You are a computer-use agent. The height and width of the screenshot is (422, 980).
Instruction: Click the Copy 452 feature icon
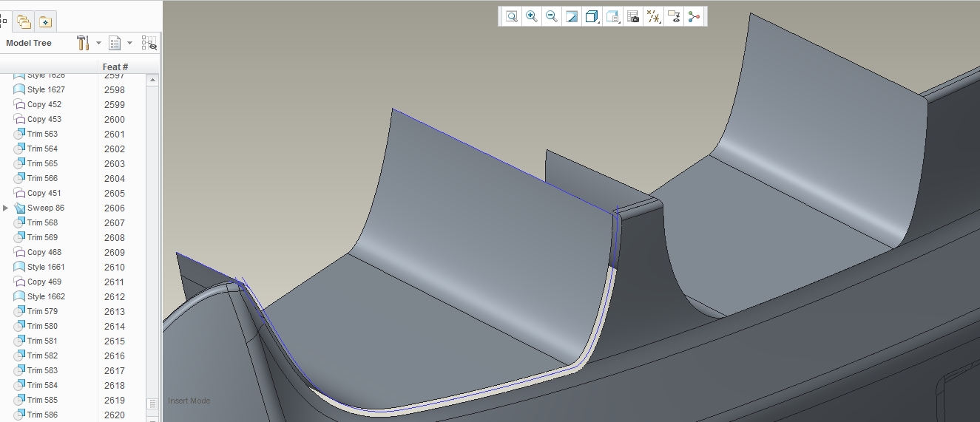[x=19, y=104]
